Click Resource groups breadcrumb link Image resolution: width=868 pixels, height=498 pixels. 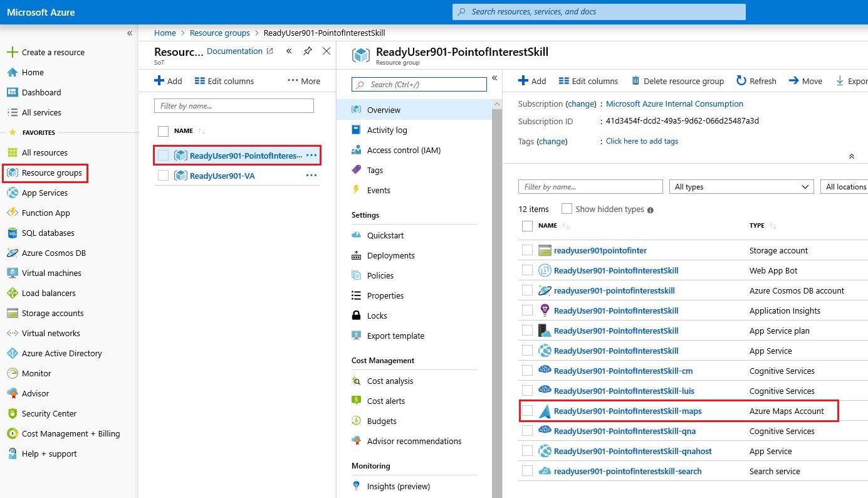(219, 33)
